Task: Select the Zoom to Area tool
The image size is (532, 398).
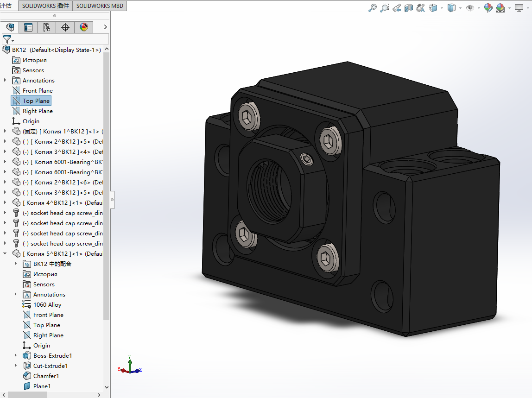Action: [385, 8]
